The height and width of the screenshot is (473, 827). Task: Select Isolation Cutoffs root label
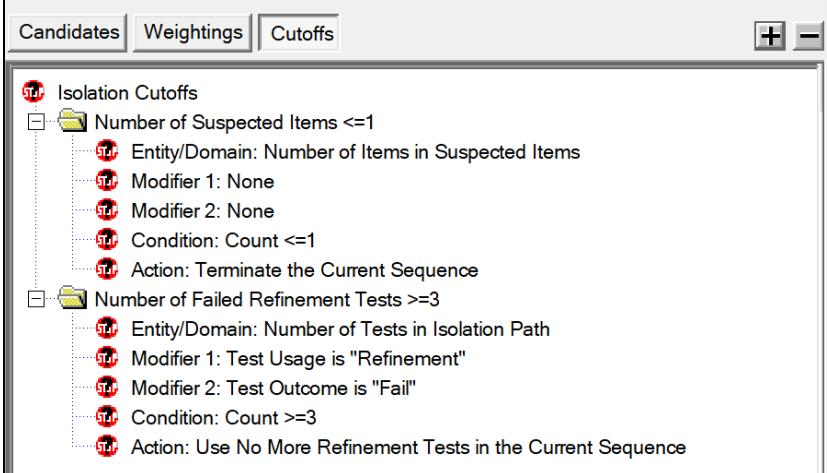128,93
